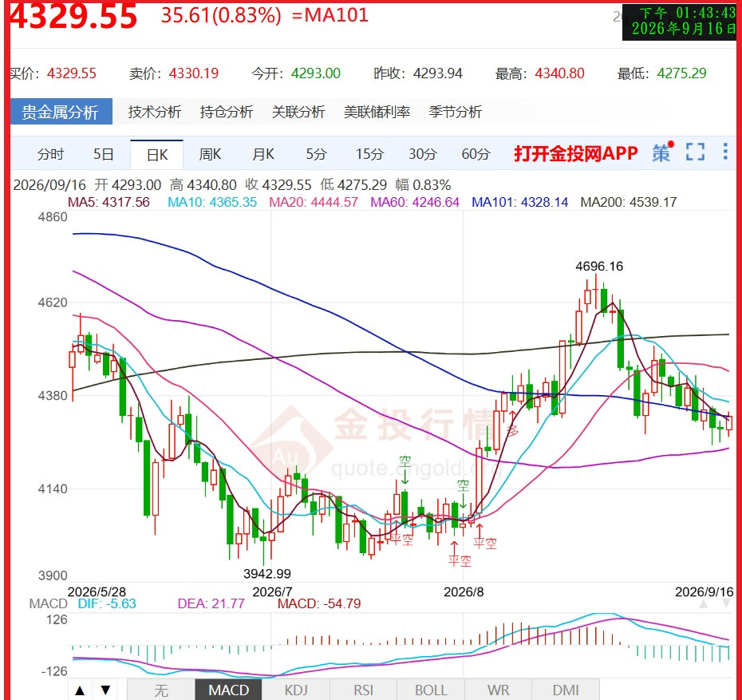Screen dimensions: 742x700
Task: Show the 5分 minute chart
Action: 316,154
